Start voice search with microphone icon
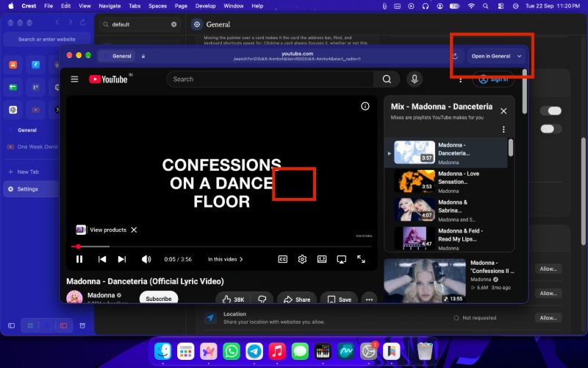 click(x=415, y=79)
